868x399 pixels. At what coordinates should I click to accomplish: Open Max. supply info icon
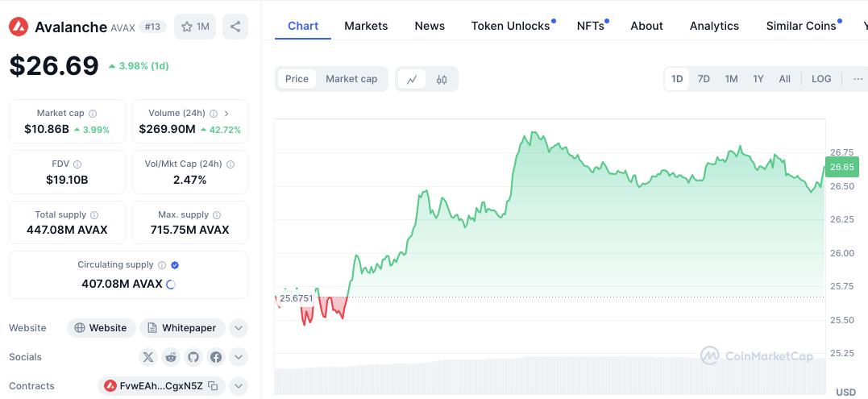[x=217, y=214]
